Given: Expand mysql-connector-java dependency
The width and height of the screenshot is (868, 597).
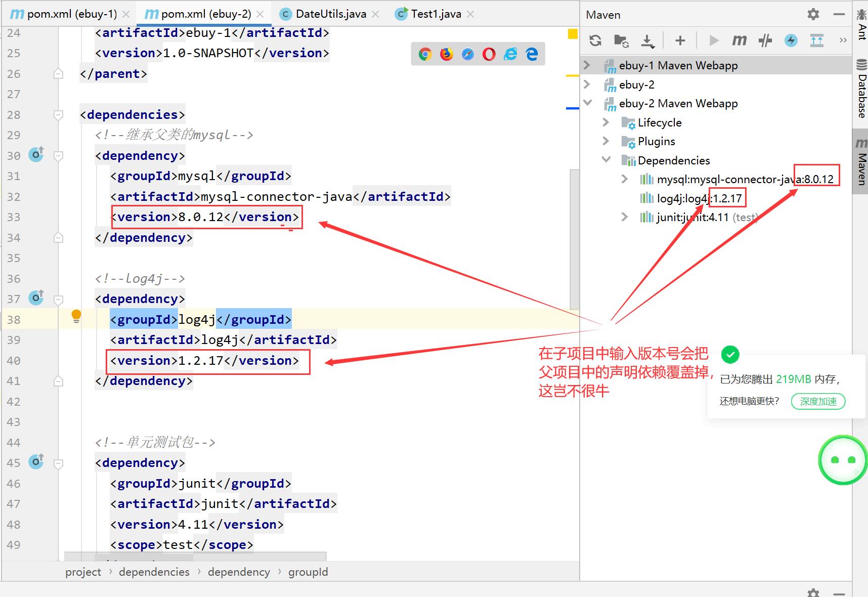Looking at the screenshot, I should (625, 179).
